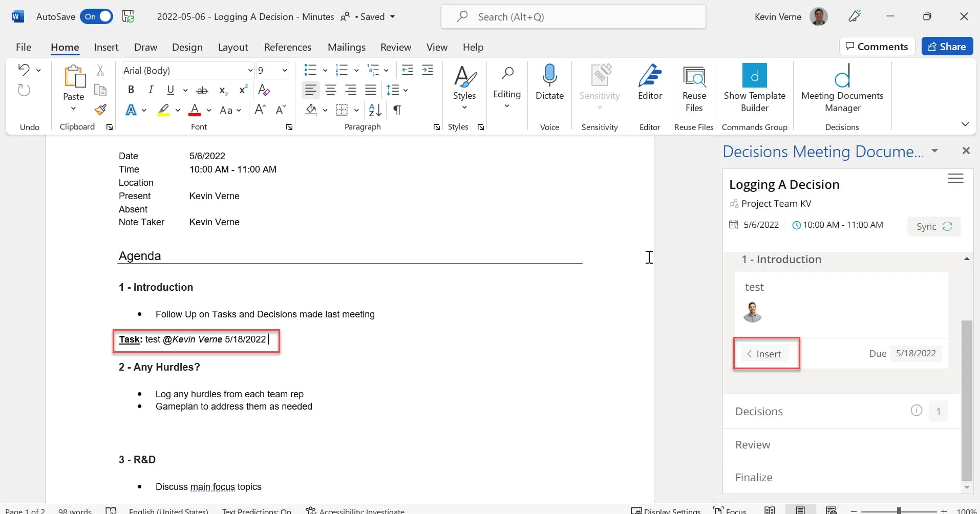Image resolution: width=980 pixels, height=514 pixels.
Task: Open the Layout ribbon tab
Action: click(232, 47)
